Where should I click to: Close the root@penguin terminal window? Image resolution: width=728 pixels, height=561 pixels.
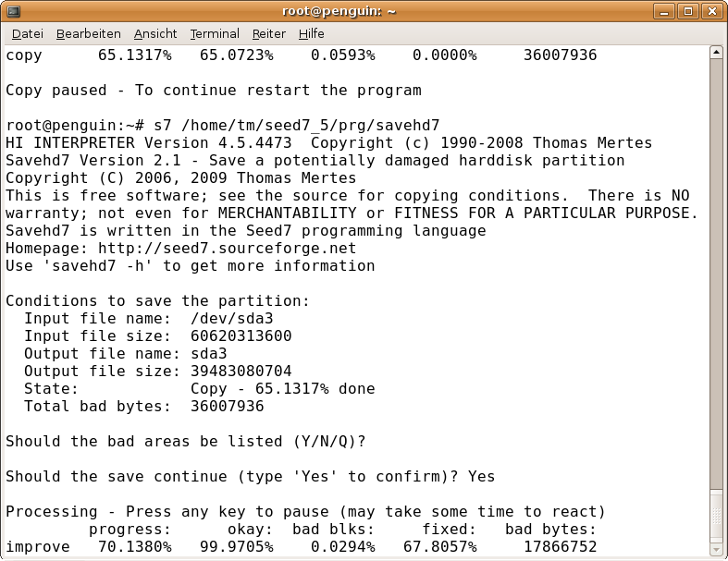[x=712, y=11]
